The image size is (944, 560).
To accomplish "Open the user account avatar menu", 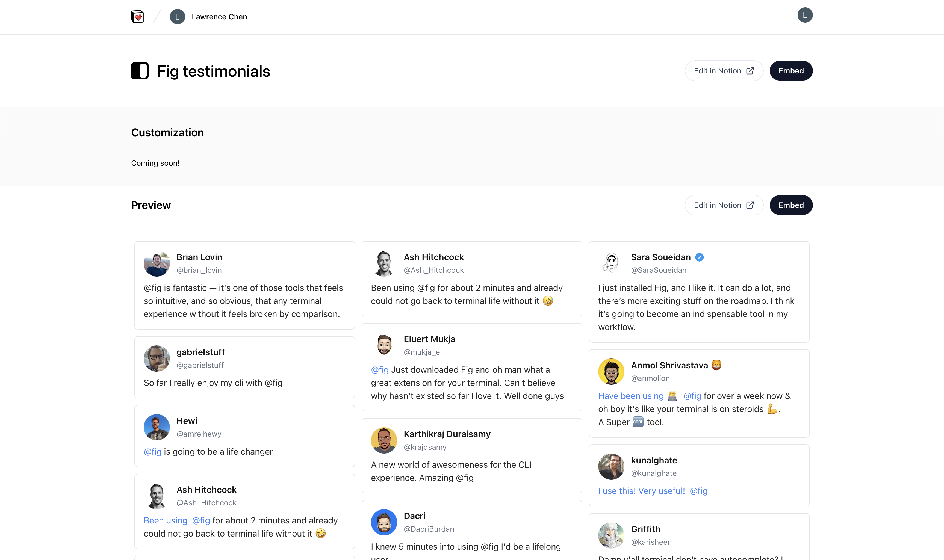I will 805,15.
